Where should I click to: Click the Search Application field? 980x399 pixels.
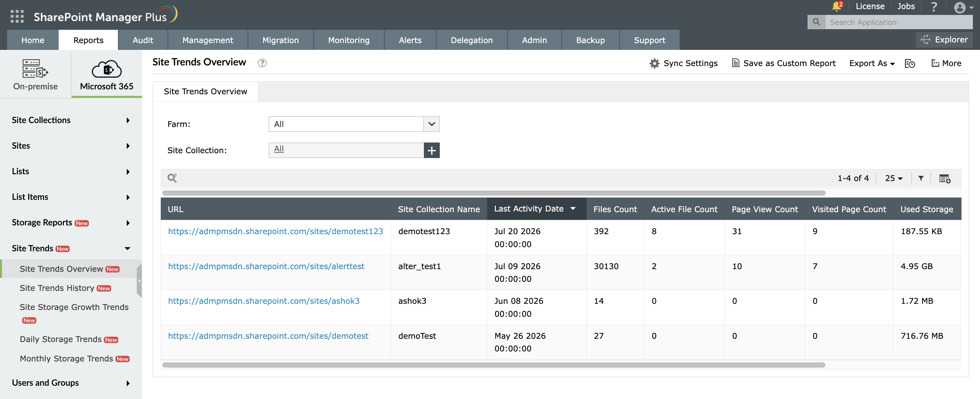pos(899,22)
